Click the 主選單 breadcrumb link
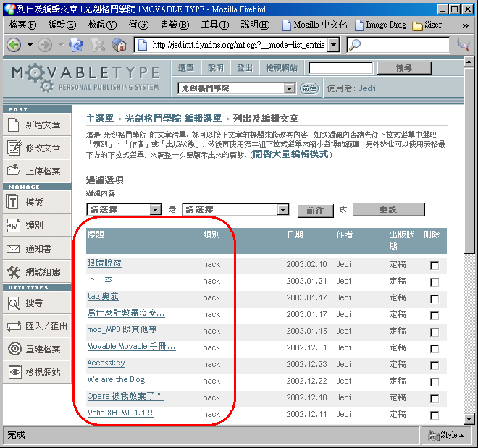The image size is (478, 448). pyautogui.click(x=100, y=118)
